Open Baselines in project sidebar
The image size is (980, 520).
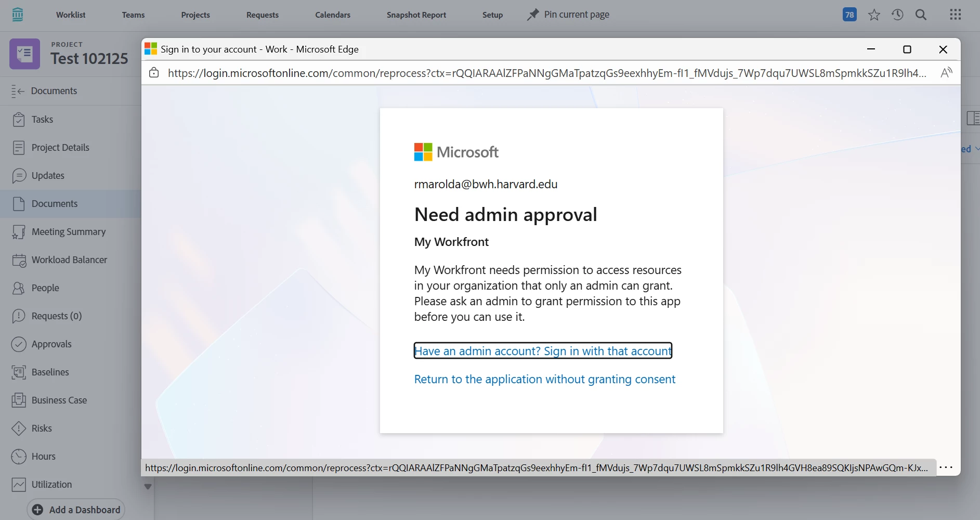pyautogui.click(x=50, y=372)
